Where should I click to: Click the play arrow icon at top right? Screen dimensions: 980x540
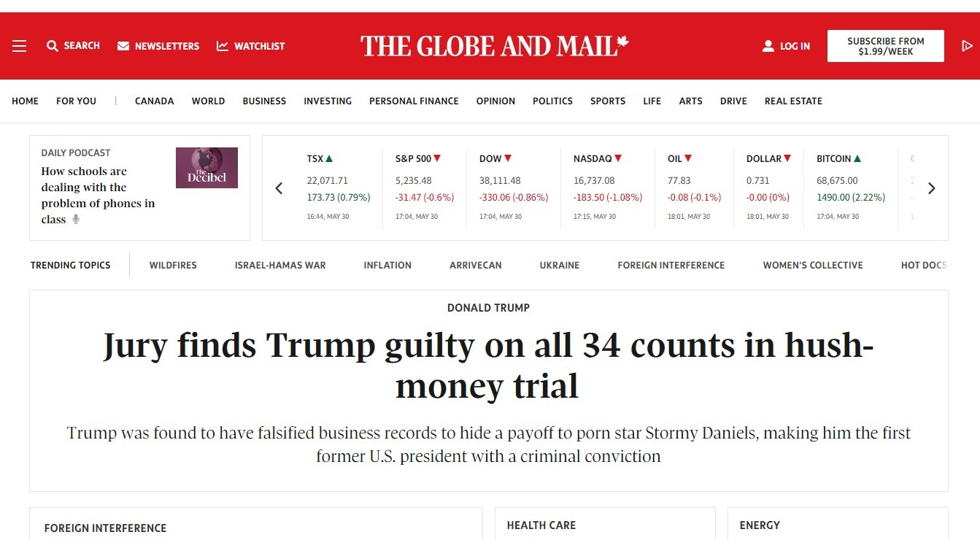[968, 46]
